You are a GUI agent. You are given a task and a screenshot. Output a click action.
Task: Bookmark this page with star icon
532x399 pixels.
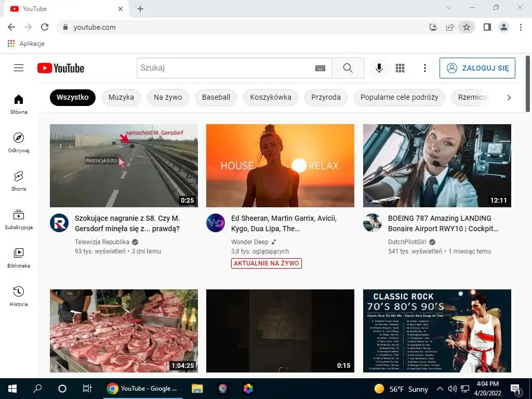coord(467,27)
